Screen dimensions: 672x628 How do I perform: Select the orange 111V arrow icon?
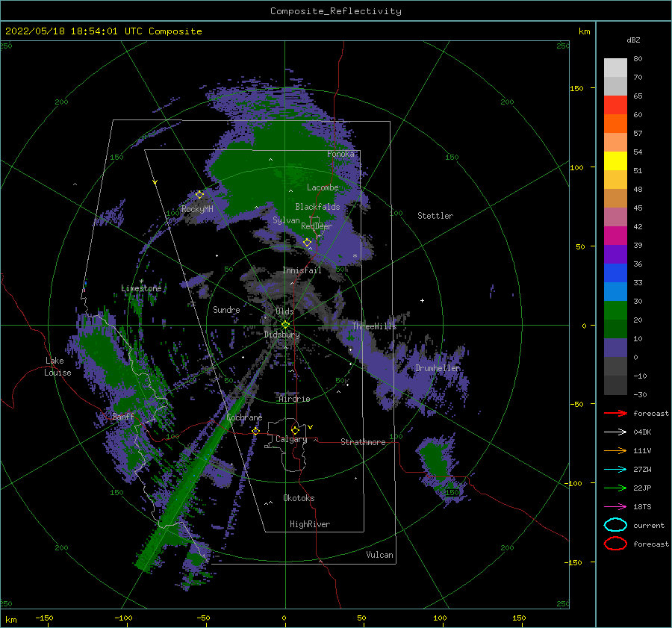(615, 450)
